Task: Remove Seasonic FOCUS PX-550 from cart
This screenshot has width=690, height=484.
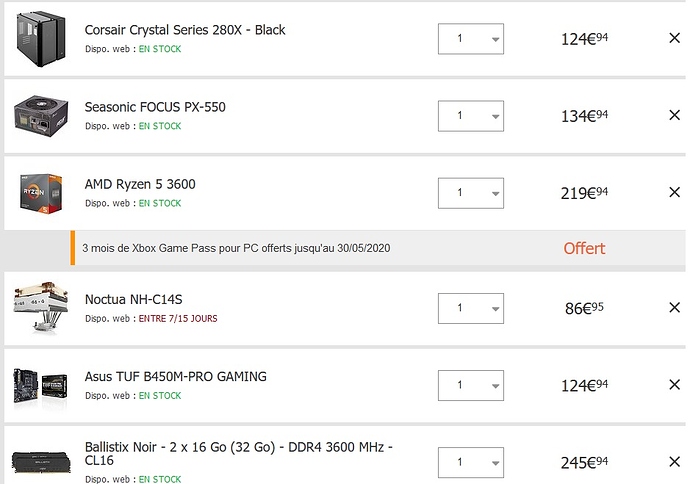Action: 674,115
